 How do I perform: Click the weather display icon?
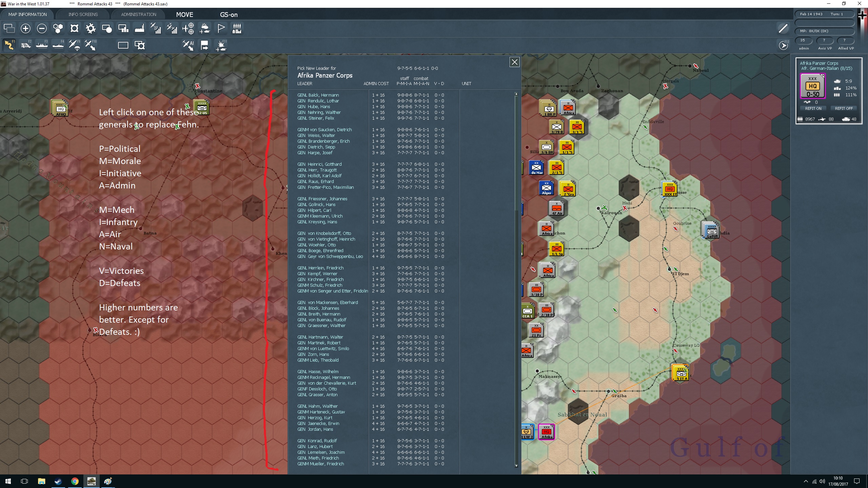click(204, 28)
